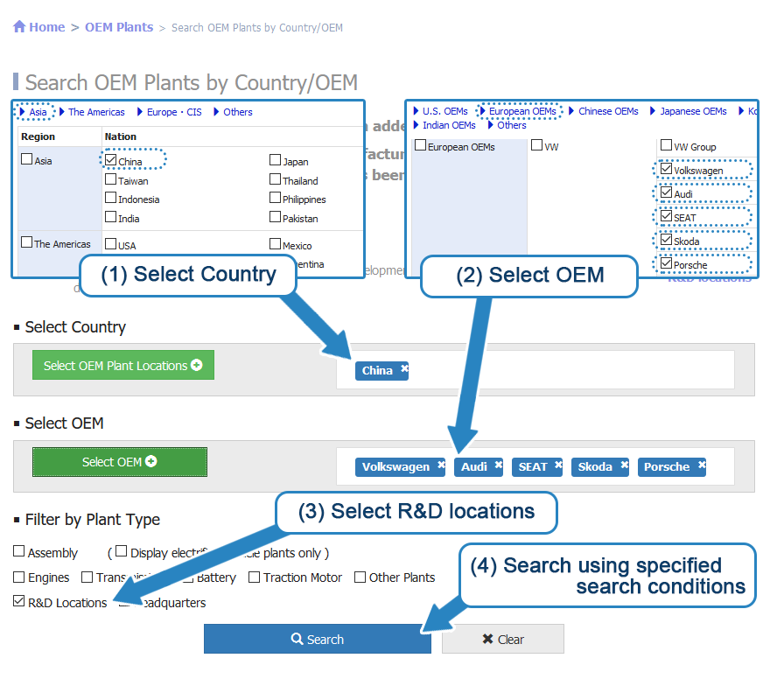The width and height of the screenshot is (770, 700).
Task: Enable the Assembly plant type checkbox
Action: tap(18, 551)
